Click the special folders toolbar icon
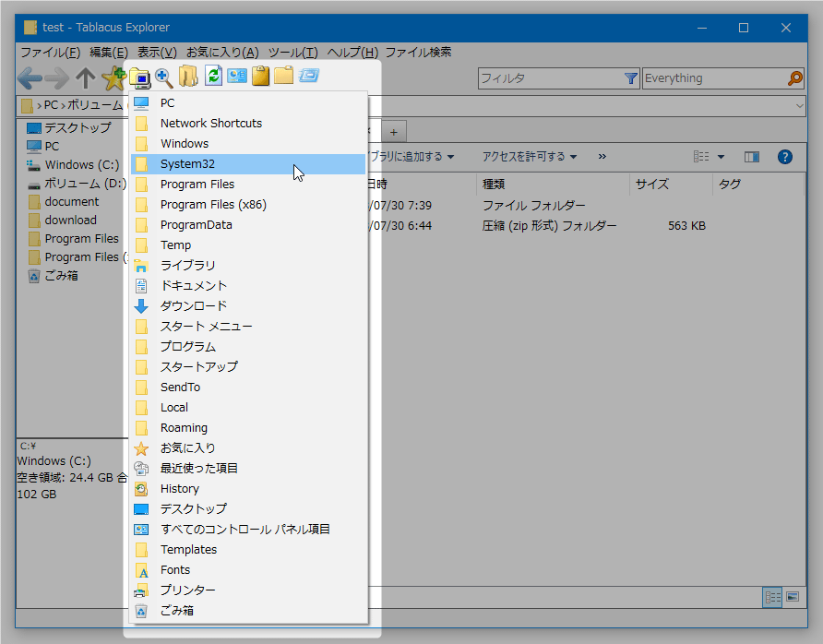 (x=139, y=78)
